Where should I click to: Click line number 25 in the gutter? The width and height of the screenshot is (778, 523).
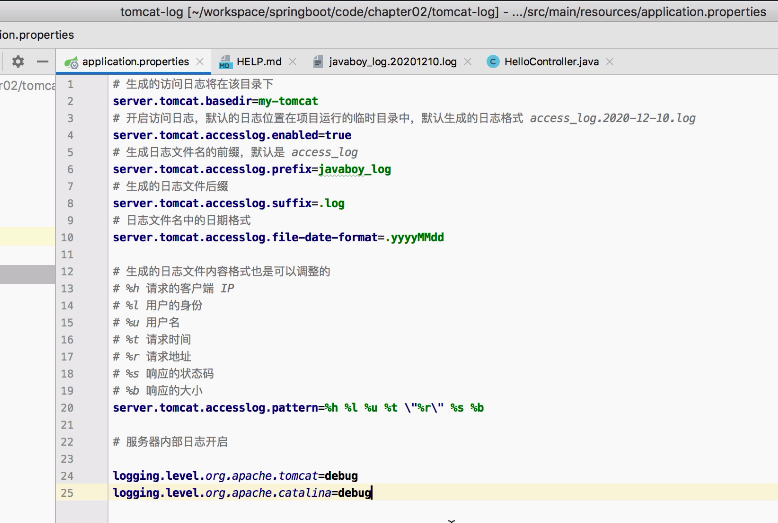(67, 493)
